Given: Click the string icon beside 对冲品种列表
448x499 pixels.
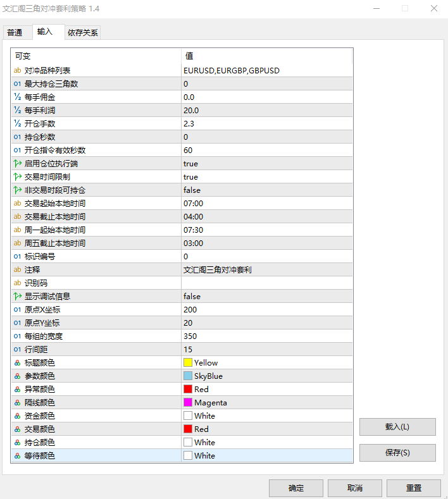Looking at the screenshot, I should click(17, 70).
